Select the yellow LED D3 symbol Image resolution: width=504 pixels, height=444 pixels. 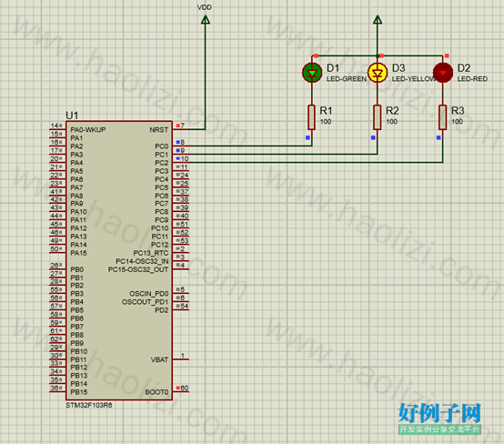[x=378, y=73]
